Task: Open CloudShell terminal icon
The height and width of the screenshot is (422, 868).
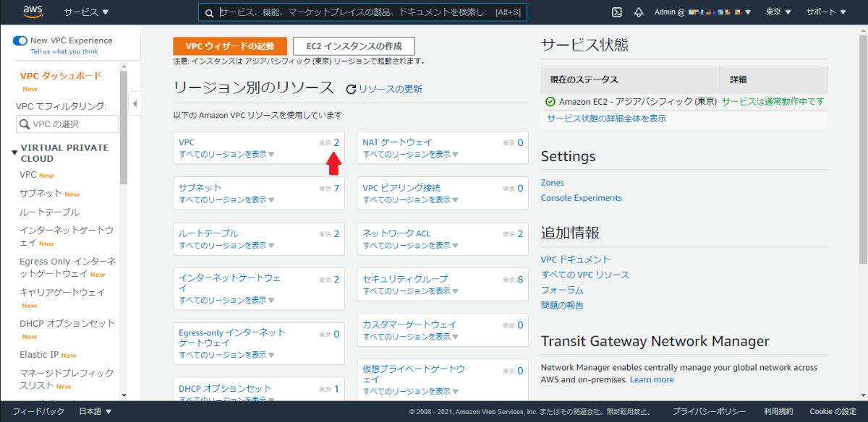Action: coord(617,12)
